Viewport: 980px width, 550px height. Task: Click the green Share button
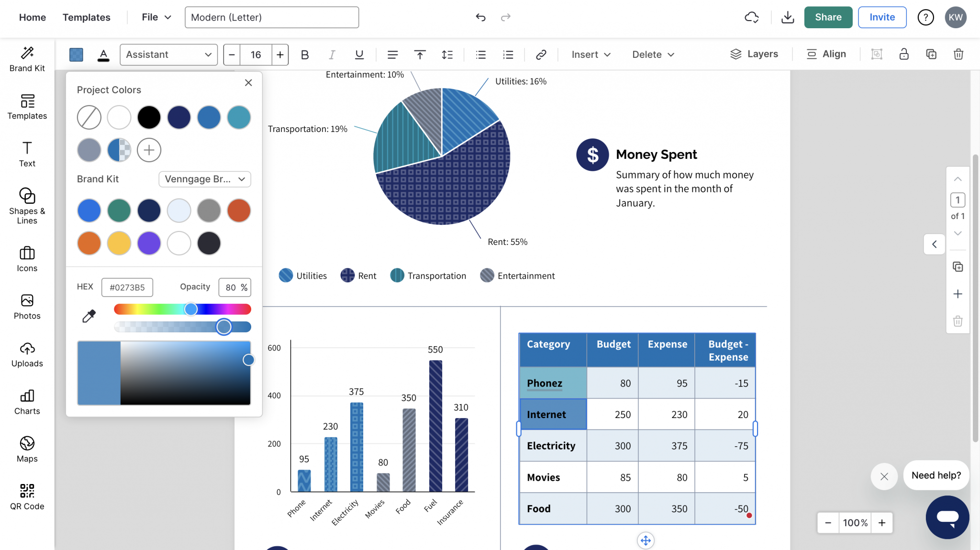click(828, 17)
